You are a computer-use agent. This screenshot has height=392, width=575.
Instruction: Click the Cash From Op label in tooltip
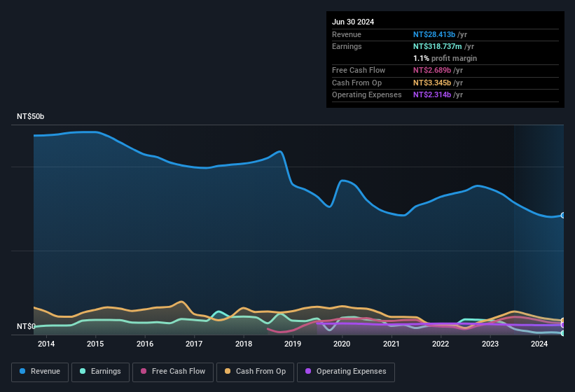pyautogui.click(x=356, y=83)
